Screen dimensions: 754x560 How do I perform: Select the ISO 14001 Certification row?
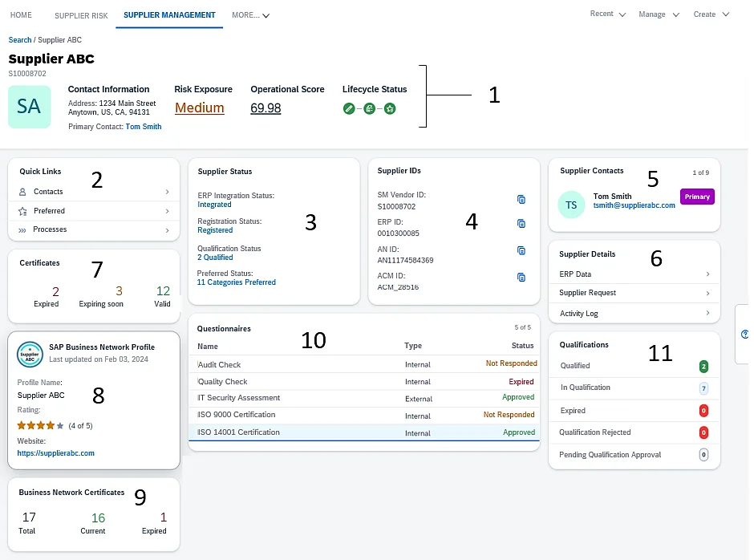(364, 432)
